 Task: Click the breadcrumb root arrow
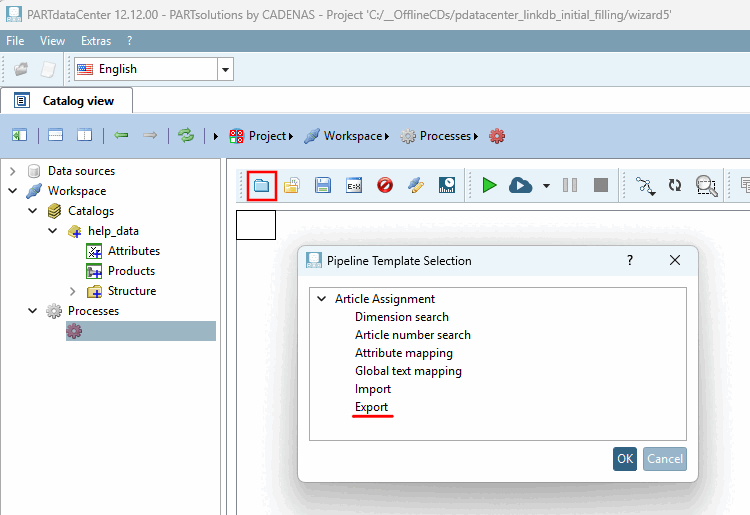pyautogui.click(x=216, y=136)
